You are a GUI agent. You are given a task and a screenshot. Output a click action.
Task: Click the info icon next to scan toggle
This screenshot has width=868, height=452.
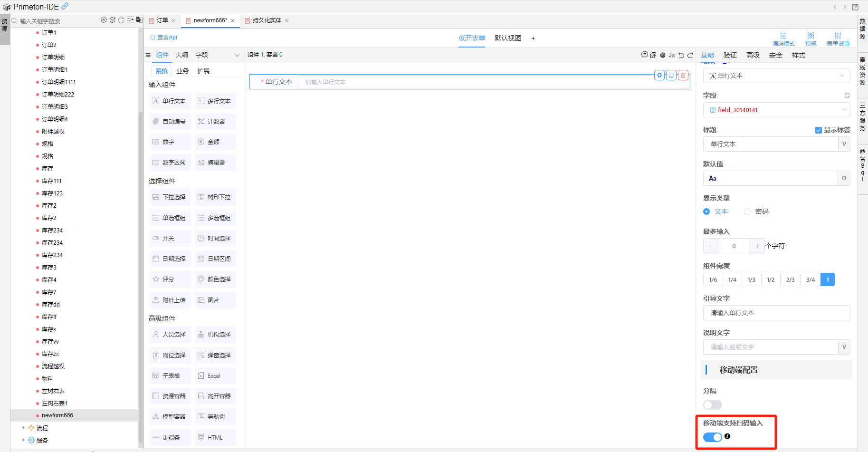point(727,436)
